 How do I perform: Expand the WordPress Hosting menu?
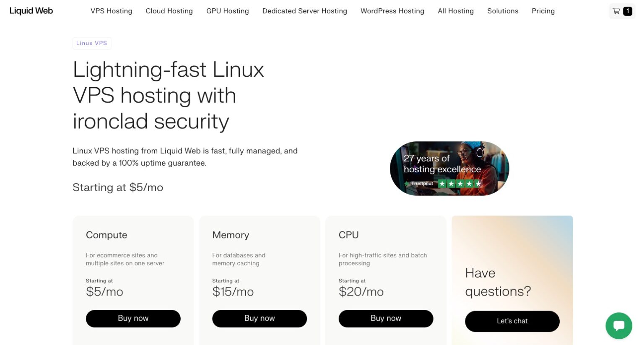pyautogui.click(x=392, y=11)
